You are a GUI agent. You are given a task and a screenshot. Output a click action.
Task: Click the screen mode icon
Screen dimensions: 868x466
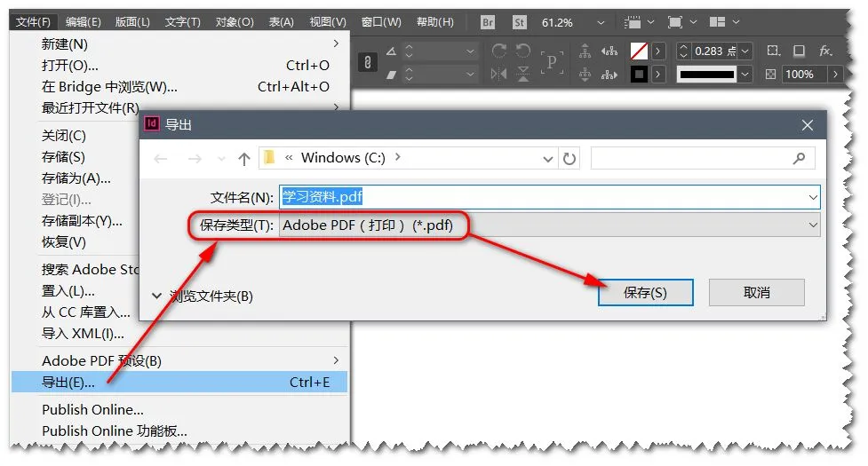[x=675, y=22]
